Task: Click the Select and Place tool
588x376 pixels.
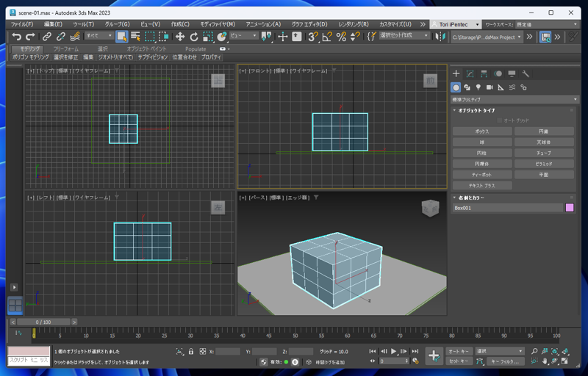Action: pyautogui.click(x=222, y=36)
